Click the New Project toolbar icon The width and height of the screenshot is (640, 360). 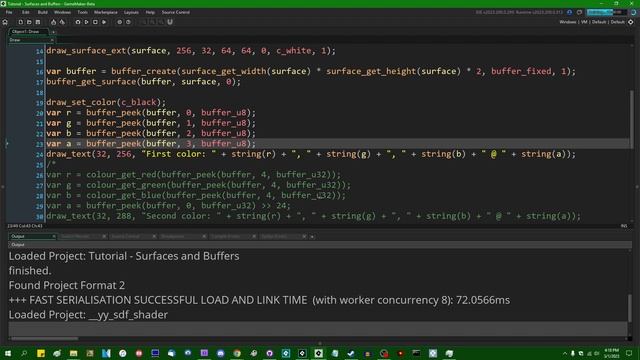pos(20,22)
